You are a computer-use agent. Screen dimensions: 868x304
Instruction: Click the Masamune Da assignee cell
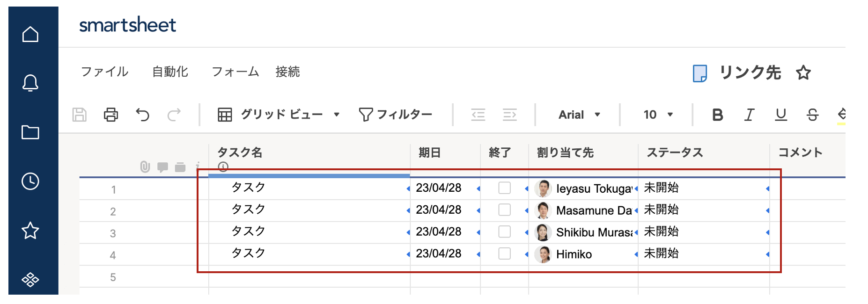click(583, 210)
